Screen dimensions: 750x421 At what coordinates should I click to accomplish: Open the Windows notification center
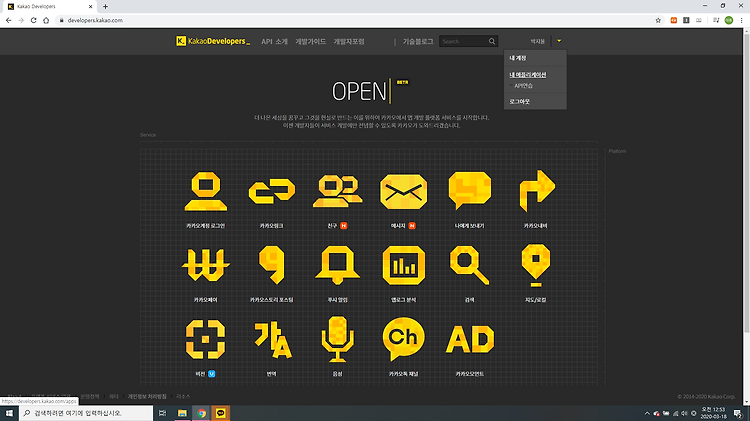738,413
